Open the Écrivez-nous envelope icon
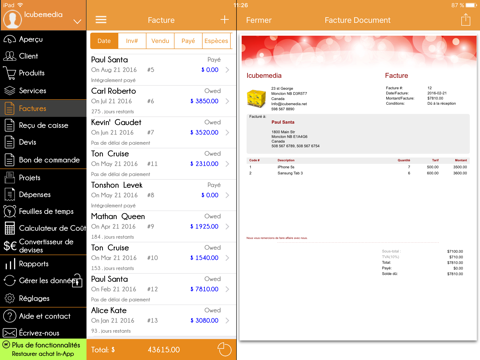This screenshot has height=360, width=480. point(9,333)
